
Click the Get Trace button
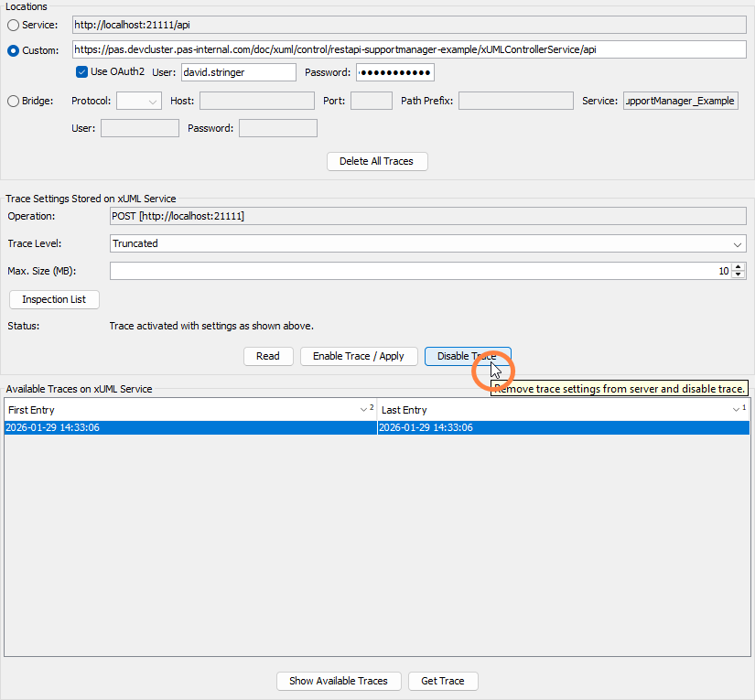point(443,681)
